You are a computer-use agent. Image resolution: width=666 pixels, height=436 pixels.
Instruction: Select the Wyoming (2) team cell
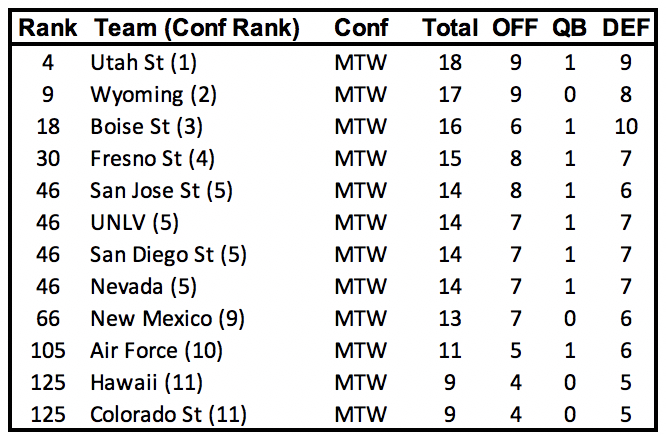click(x=150, y=95)
